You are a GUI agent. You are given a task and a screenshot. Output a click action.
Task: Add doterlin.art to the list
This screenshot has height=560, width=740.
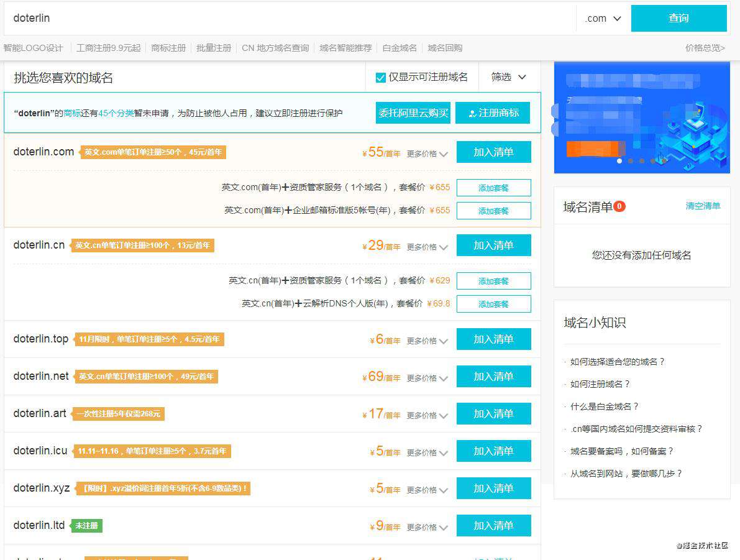point(494,413)
